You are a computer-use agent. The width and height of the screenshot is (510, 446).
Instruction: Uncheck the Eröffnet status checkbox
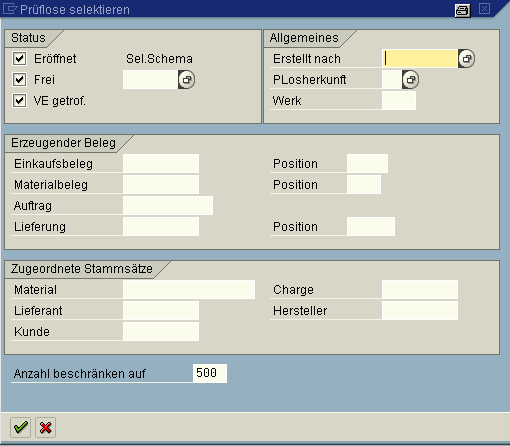click(x=19, y=59)
